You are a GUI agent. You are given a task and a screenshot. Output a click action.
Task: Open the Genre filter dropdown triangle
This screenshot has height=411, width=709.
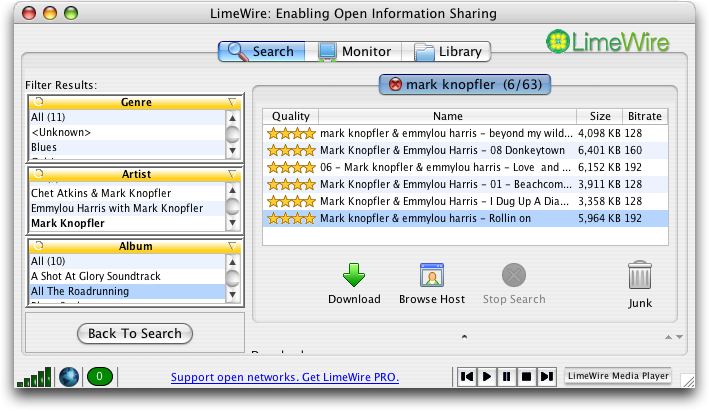point(232,102)
